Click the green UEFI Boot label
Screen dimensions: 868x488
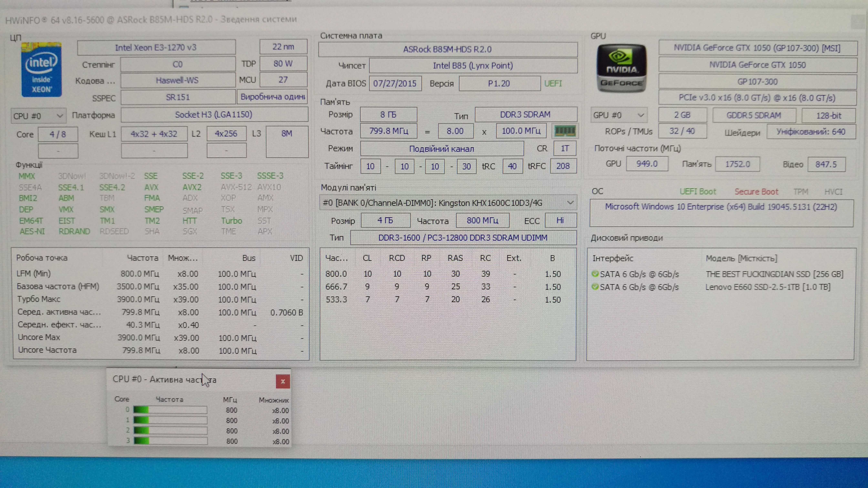[x=697, y=192]
